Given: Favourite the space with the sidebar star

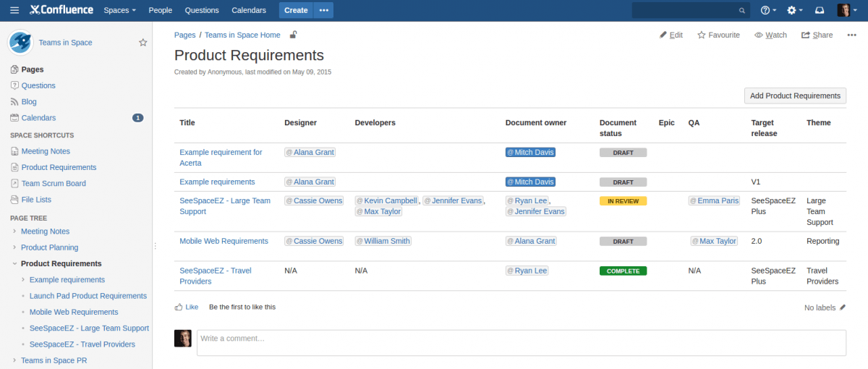Looking at the screenshot, I should click(x=143, y=43).
